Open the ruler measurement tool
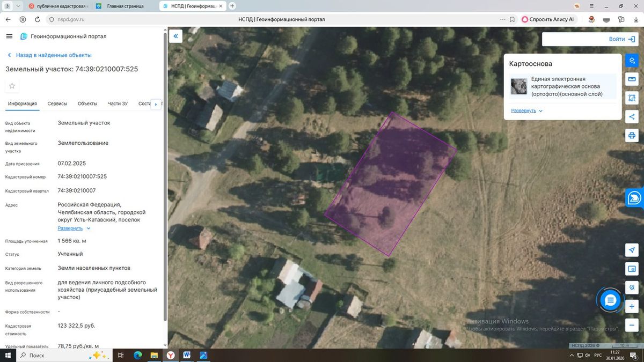This screenshot has width=644, height=362. (632, 79)
